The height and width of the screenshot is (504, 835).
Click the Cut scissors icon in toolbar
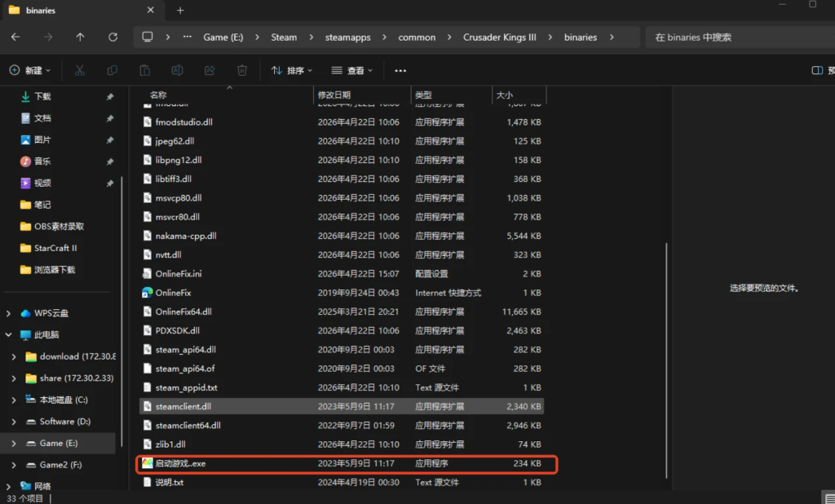coord(79,71)
